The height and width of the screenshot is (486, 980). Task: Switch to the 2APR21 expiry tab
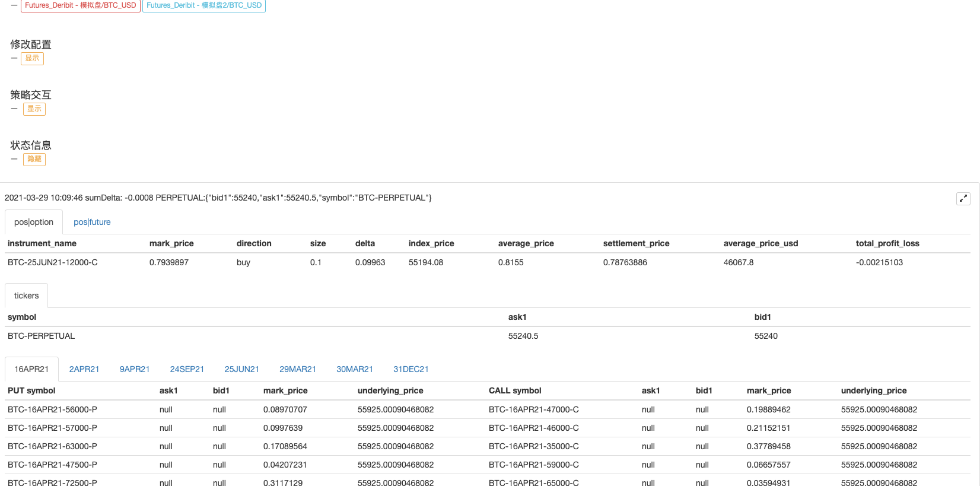point(84,369)
